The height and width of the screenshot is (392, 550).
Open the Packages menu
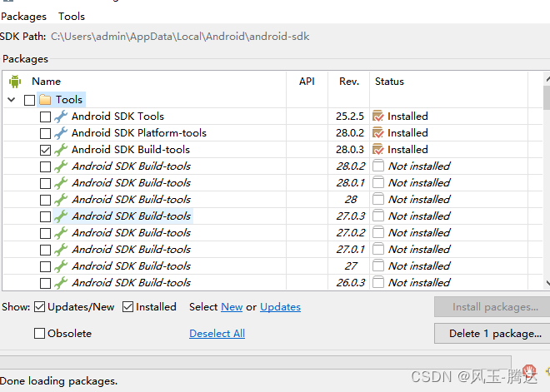click(x=23, y=17)
